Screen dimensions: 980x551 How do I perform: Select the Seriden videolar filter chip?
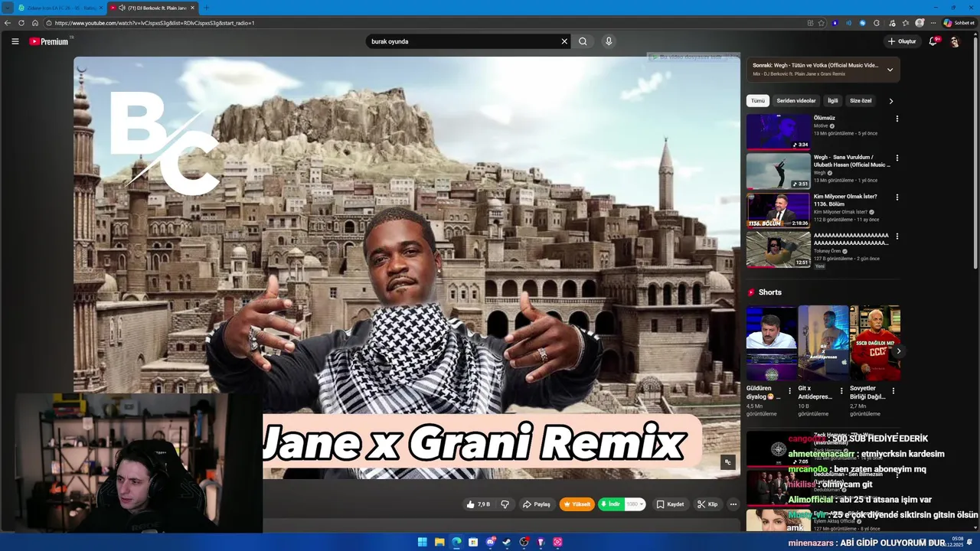coord(796,101)
